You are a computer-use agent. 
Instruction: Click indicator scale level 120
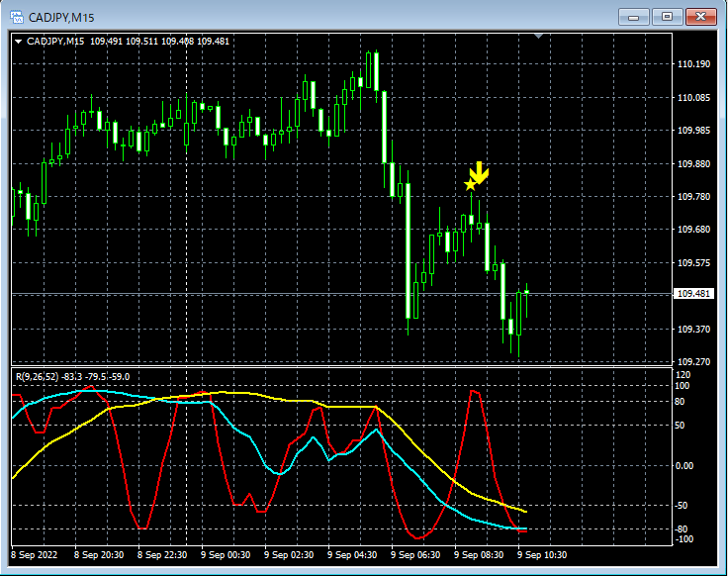pos(683,375)
